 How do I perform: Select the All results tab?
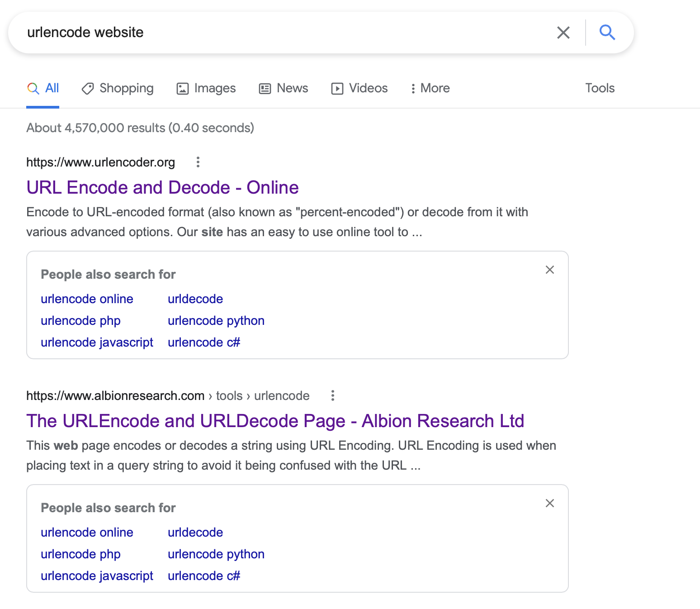tap(43, 88)
